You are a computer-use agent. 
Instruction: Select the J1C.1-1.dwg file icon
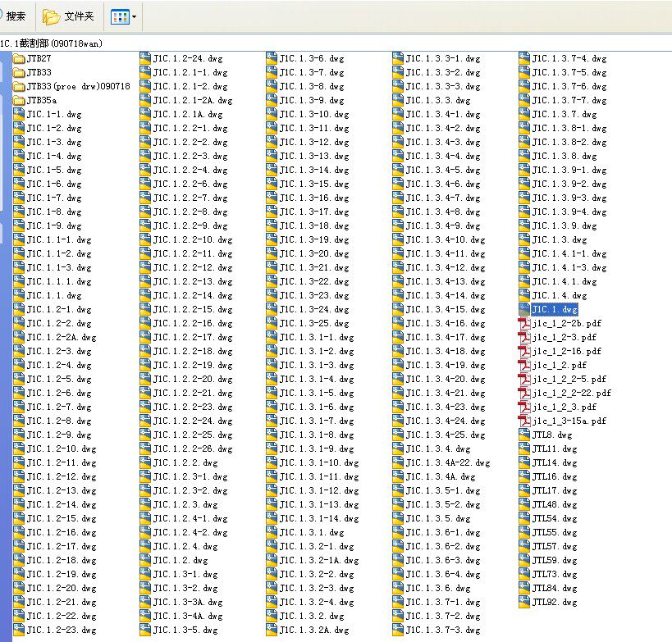[18, 114]
